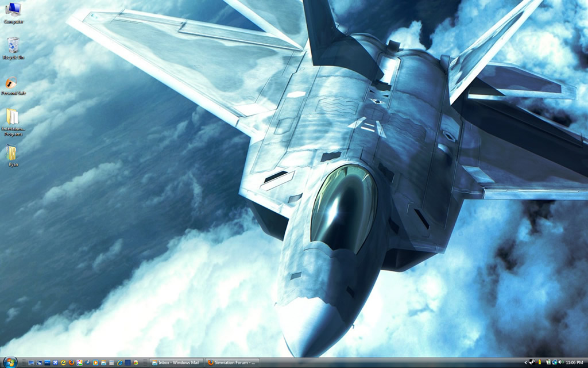
Task: Click the taskbar clock showing 11:06 PM
Action: coord(574,362)
